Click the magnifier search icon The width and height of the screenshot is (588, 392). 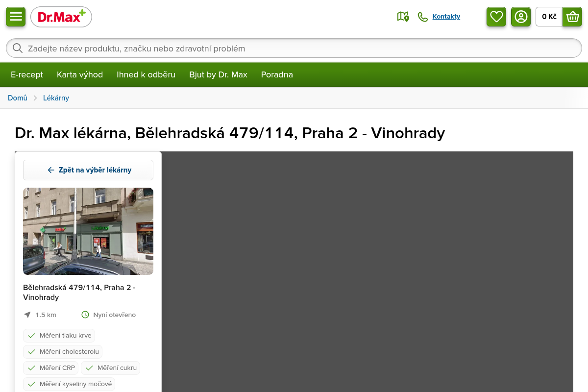(x=18, y=48)
